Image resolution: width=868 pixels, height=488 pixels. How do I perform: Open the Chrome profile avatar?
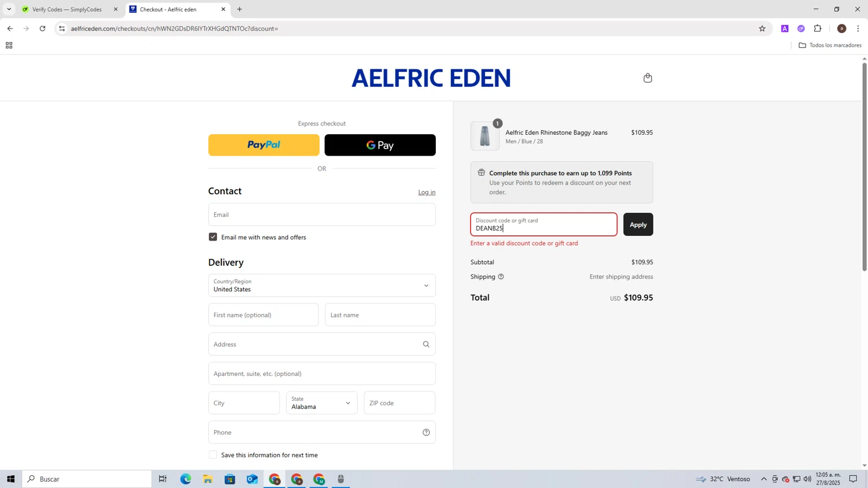[x=841, y=28]
